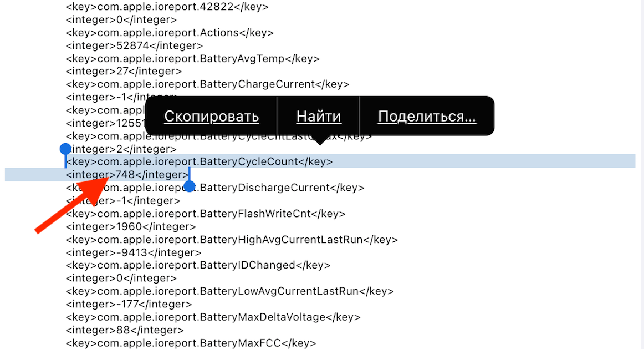Viewport: 644px width, 349px height.
Task: Tap the BatteryChargeCurrent key line
Action: pos(207,84)
